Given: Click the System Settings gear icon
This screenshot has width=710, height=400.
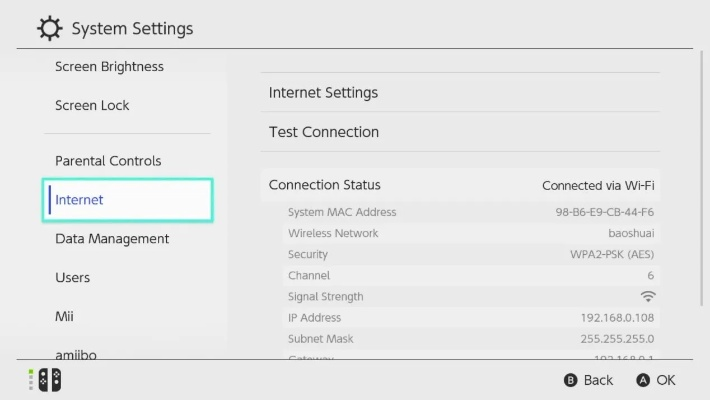Looking at the screenshot, I should (49, 28).
